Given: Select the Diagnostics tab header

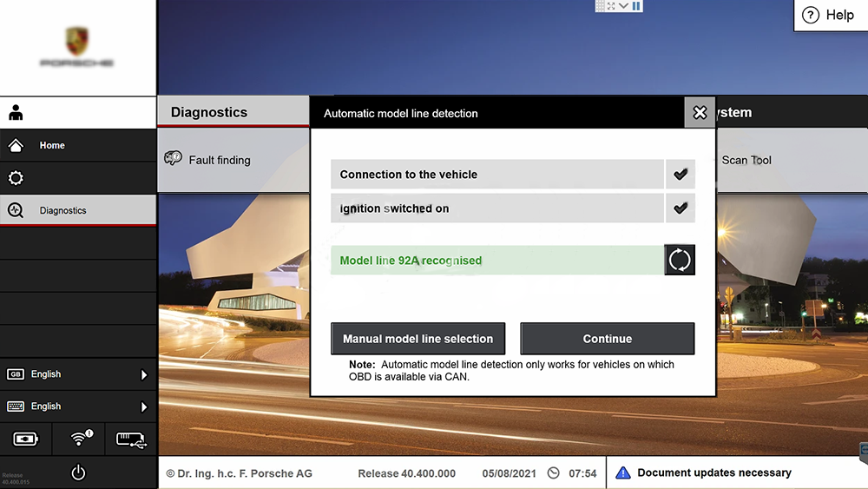Looking at the screenshot, I should point(233,112).
